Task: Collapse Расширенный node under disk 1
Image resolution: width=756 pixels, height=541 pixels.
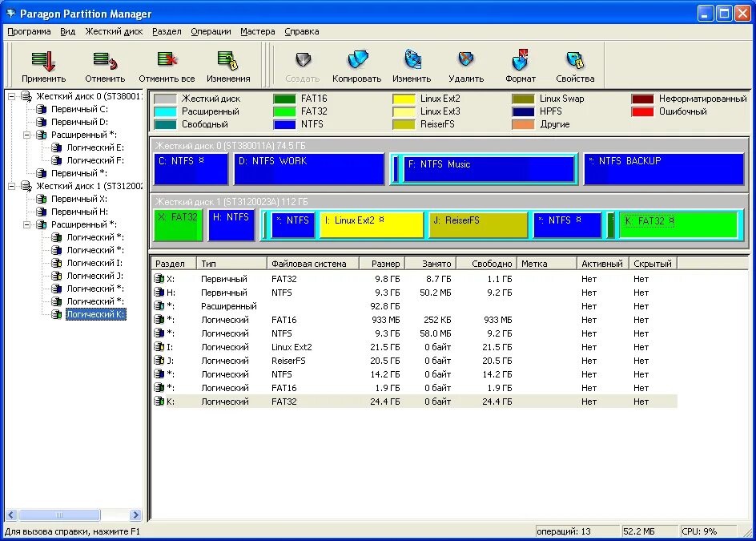Action: point(27,225)
